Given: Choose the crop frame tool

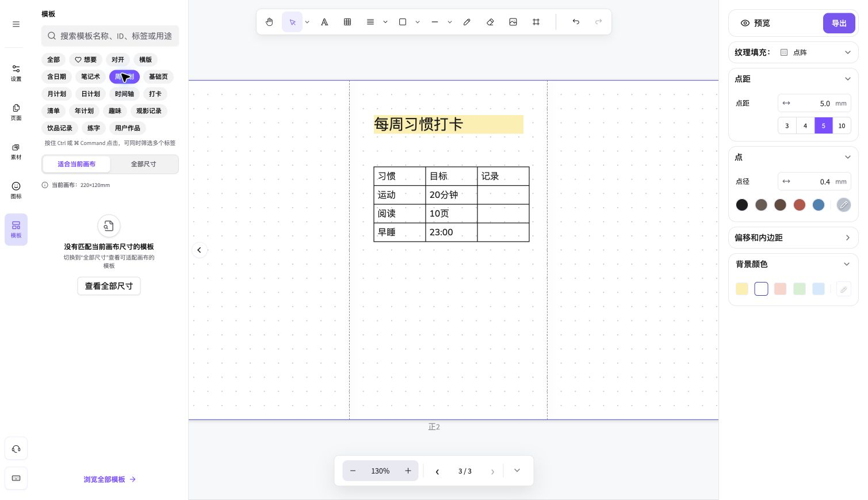Looking at the screenshot, I should pos(536,22).
